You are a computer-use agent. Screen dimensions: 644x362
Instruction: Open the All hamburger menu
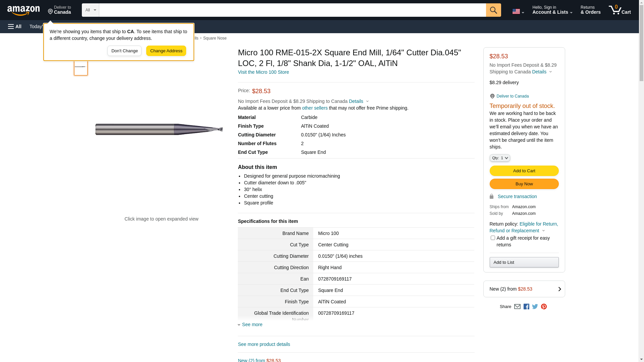pos(15,26)
